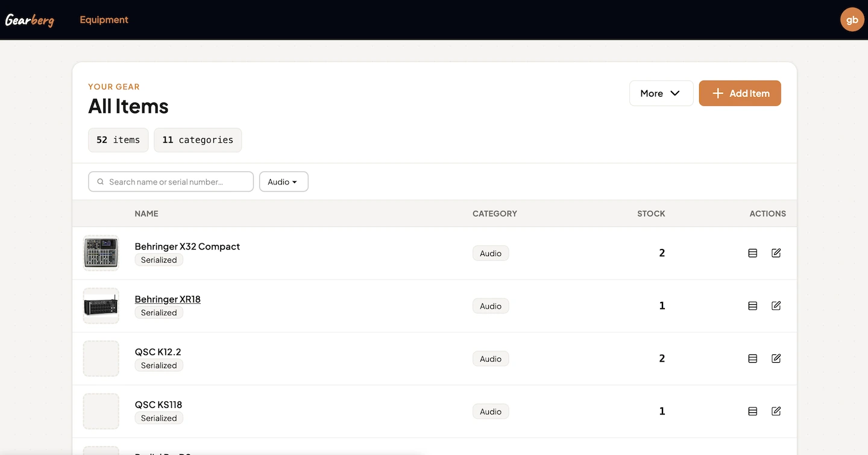Click the STOCK column header
Screen dimensions: 868x455
pyautogui.click(x=651, y=213)
